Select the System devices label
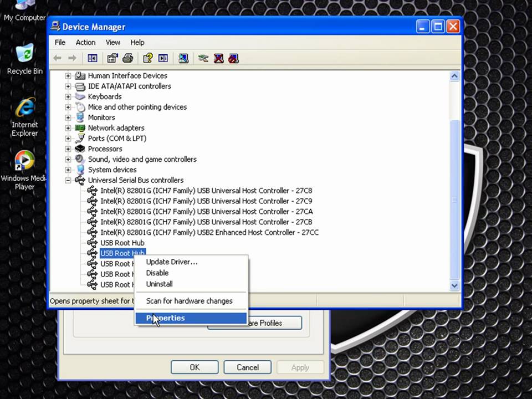 (112, 170)
